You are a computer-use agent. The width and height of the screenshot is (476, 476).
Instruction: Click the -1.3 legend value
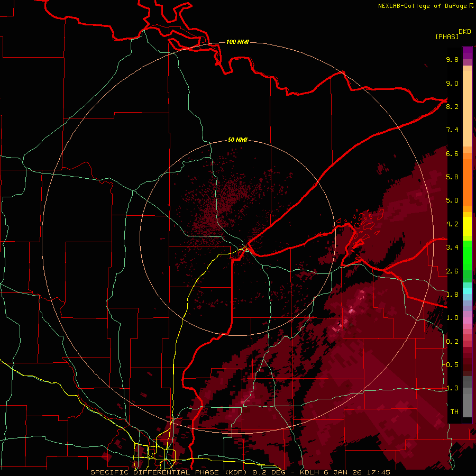point(450,388)
